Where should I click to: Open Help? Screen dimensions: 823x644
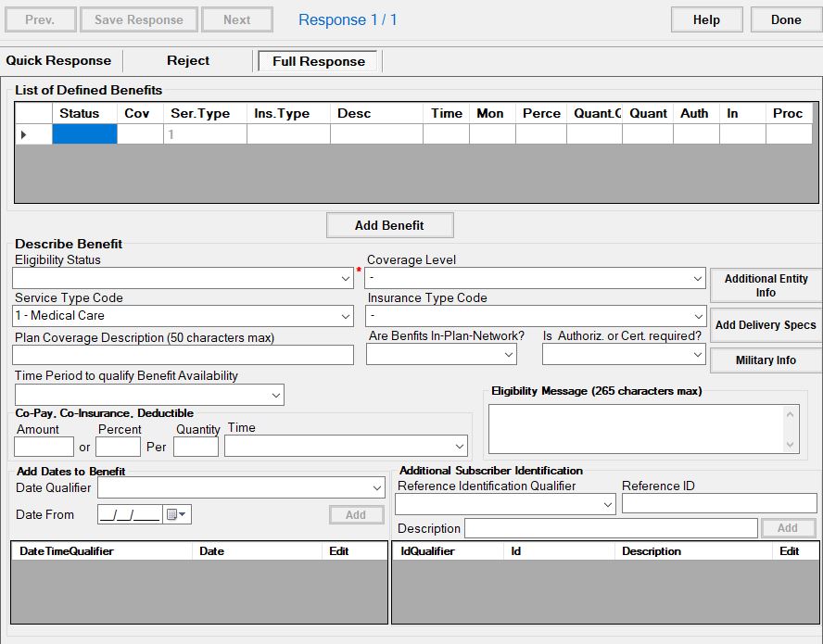pos(706,20)
